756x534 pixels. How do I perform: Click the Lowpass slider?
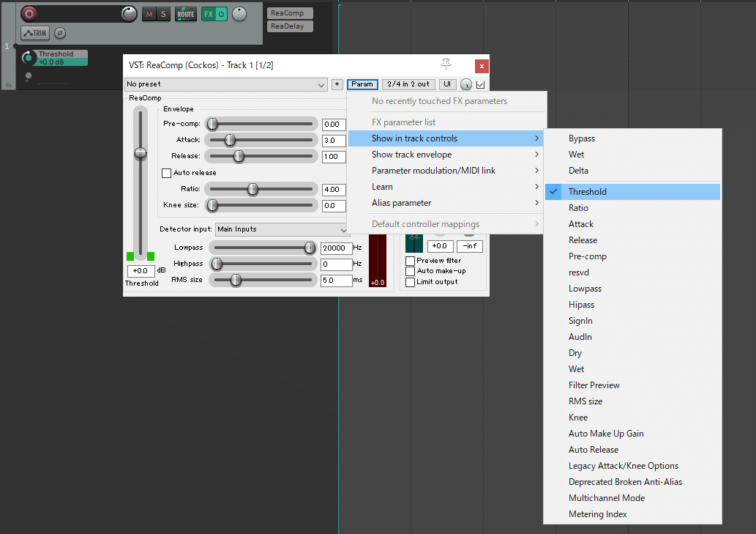(x=263, y=248)
